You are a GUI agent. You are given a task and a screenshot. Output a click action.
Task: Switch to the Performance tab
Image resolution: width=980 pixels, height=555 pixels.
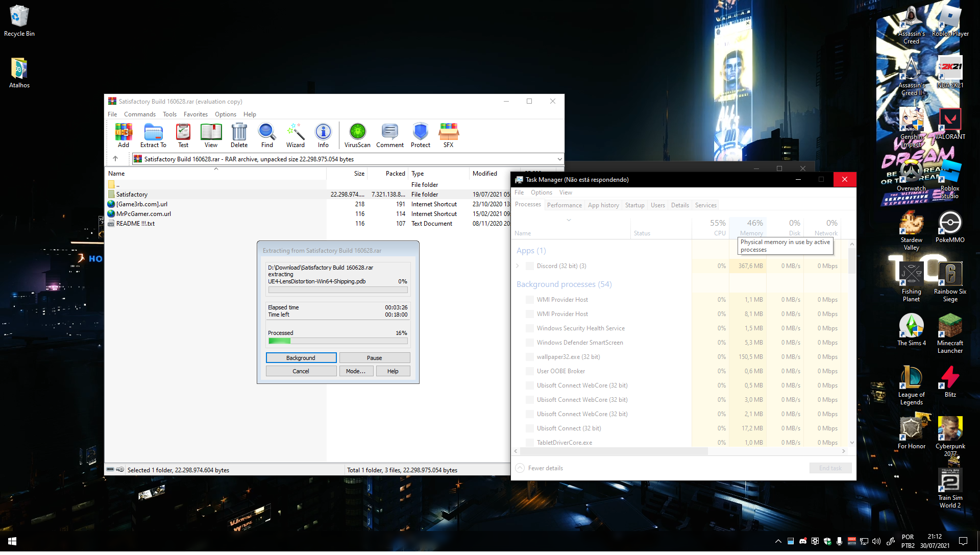click(x=564, y=205)
